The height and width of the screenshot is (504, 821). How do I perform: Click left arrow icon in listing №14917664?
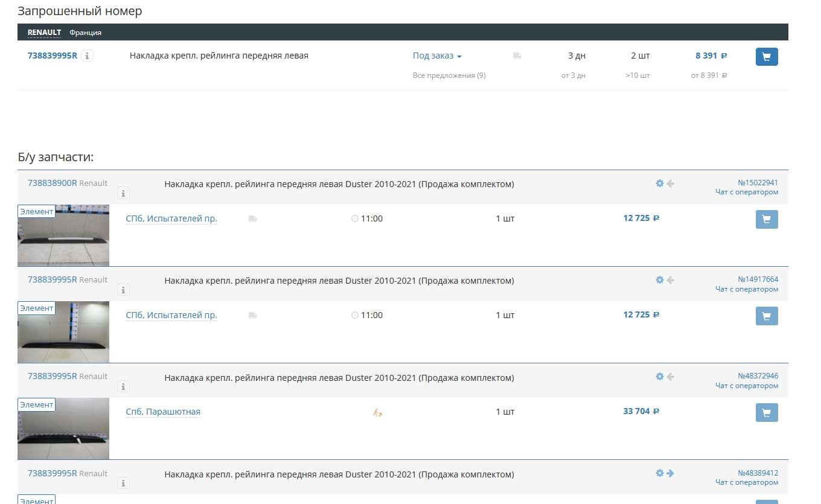[670, 279]
